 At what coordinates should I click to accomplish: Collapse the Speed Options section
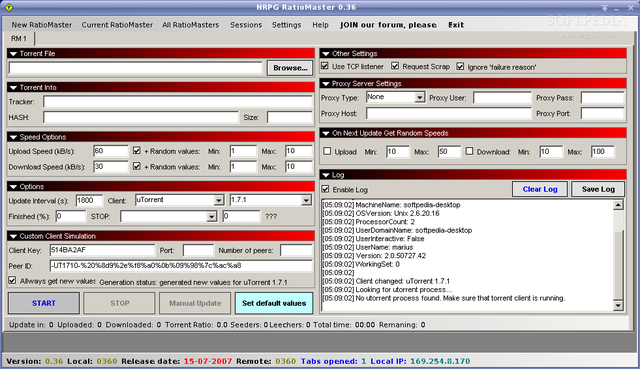click(x=13, y=138)
